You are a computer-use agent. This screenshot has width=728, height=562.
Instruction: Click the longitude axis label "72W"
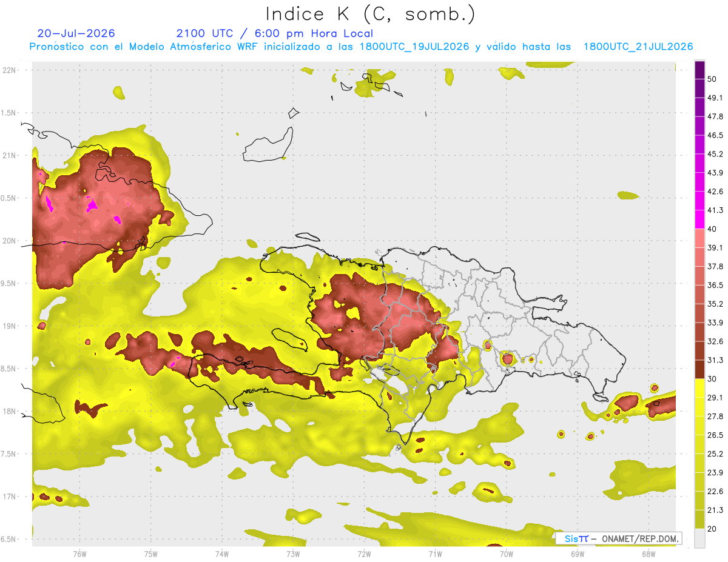click(364, 555)
